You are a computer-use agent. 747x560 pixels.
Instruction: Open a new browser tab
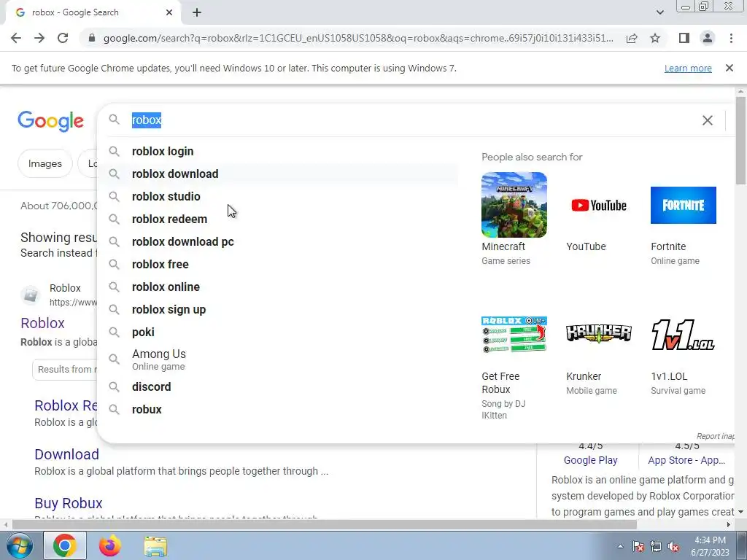pyautogui.click(x=197, y=13)
